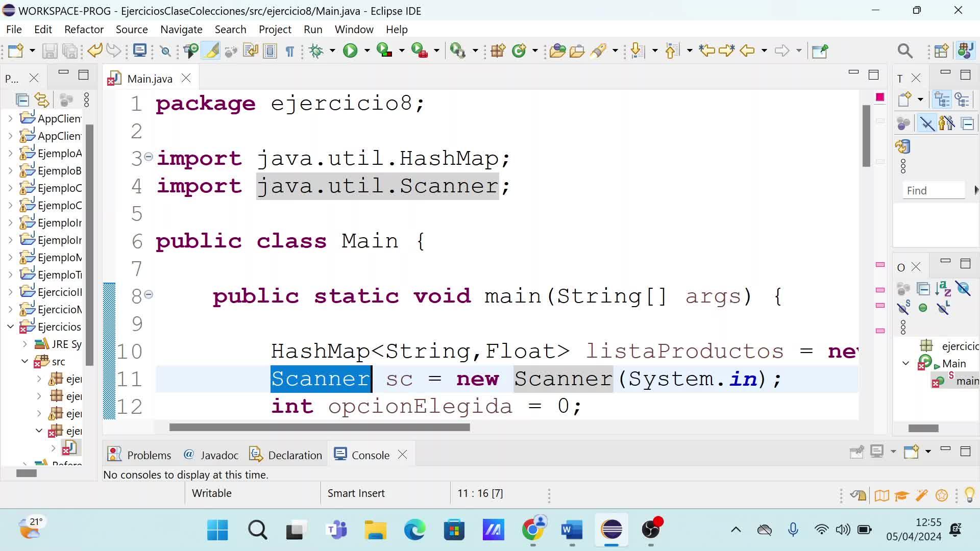Toggle Hide Fields in Outline view
This screenshot has width=980, height=551.
tap(963, 289)
